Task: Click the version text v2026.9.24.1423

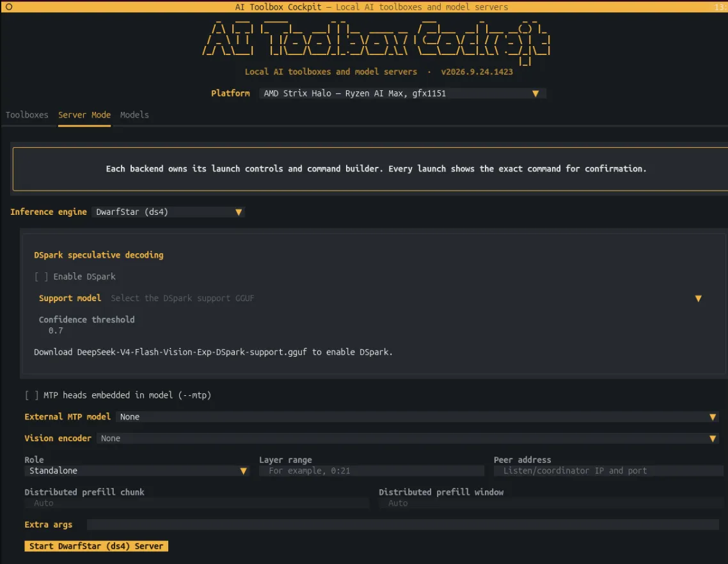Action: (477, 72)
